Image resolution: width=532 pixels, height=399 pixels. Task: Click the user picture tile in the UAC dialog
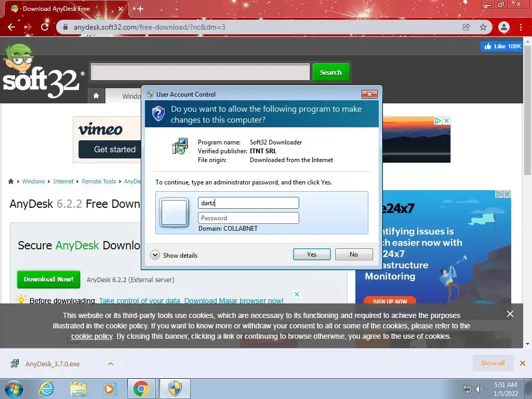[x=174, y=212]
